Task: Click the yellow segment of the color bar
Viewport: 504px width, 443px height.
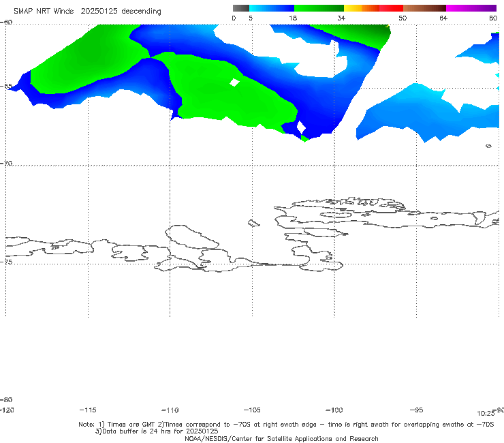Action: [x=353, y=8]
